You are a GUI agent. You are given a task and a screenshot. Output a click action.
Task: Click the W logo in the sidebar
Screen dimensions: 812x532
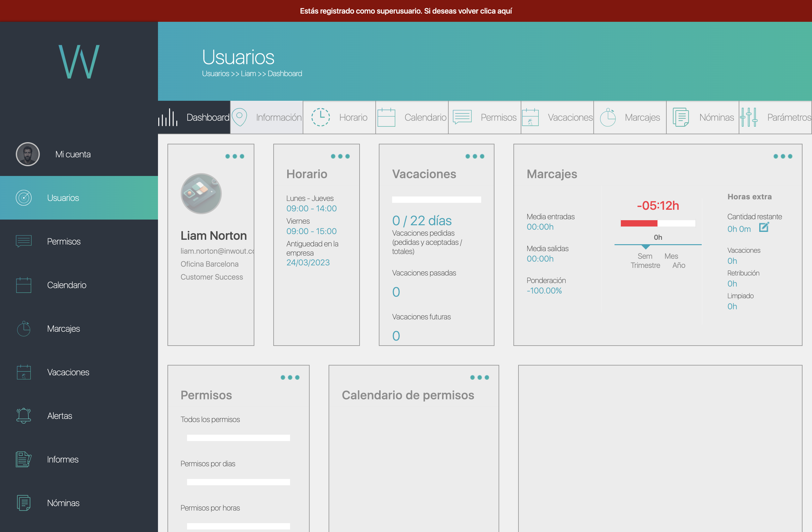79,62
